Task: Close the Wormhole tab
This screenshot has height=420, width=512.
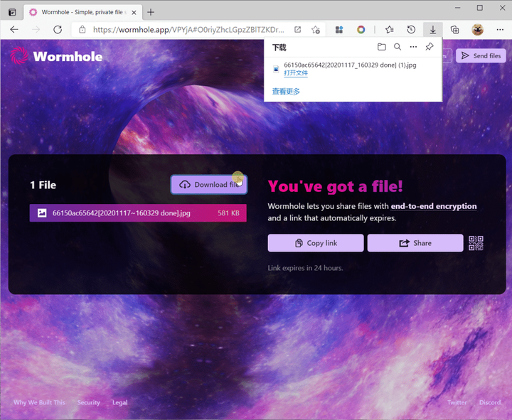Action: coord(134,12)
